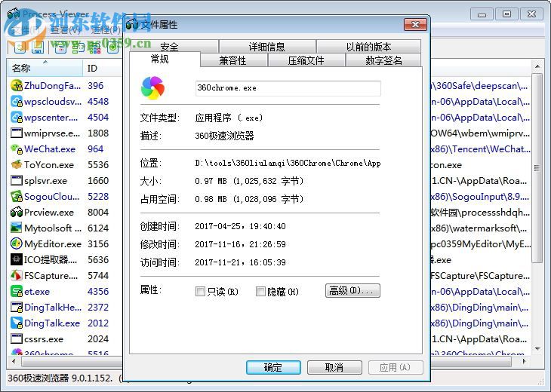This screenshot has width=551, height=392.
Task: Click the 360chrome.exe file name field
Action: (288, 88)
